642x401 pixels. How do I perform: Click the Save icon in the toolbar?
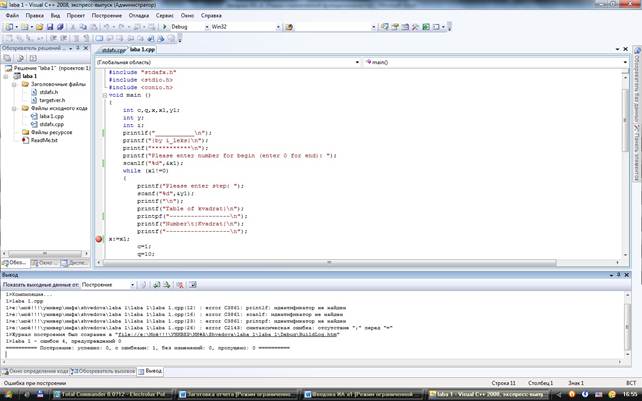50,27
